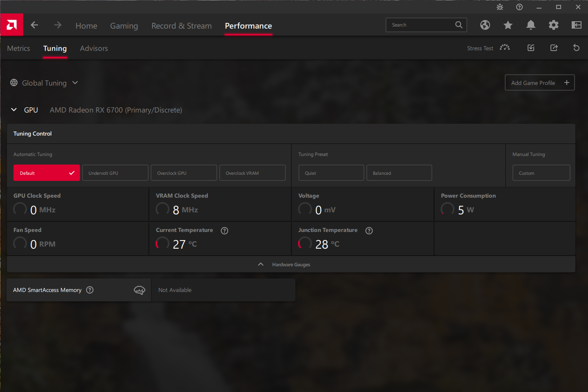Open the Global Tuning dropdown chevron

[x=75, y=82]
